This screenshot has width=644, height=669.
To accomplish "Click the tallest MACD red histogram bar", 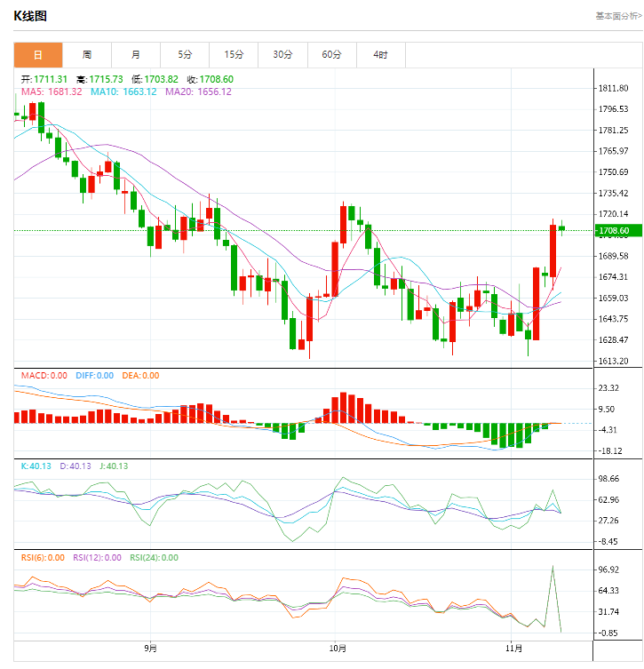I will click(344, 408).
